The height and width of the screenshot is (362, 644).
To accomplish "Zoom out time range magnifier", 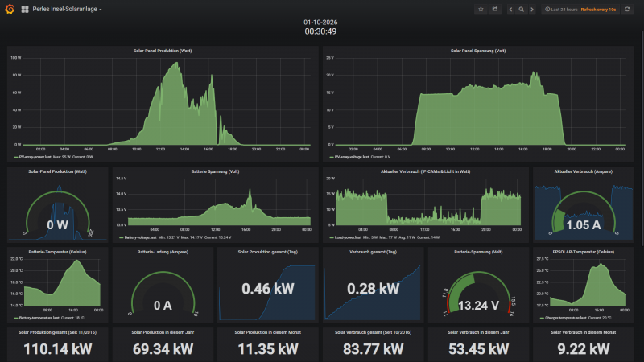I will pyautogui.click(x=521, y=9).
